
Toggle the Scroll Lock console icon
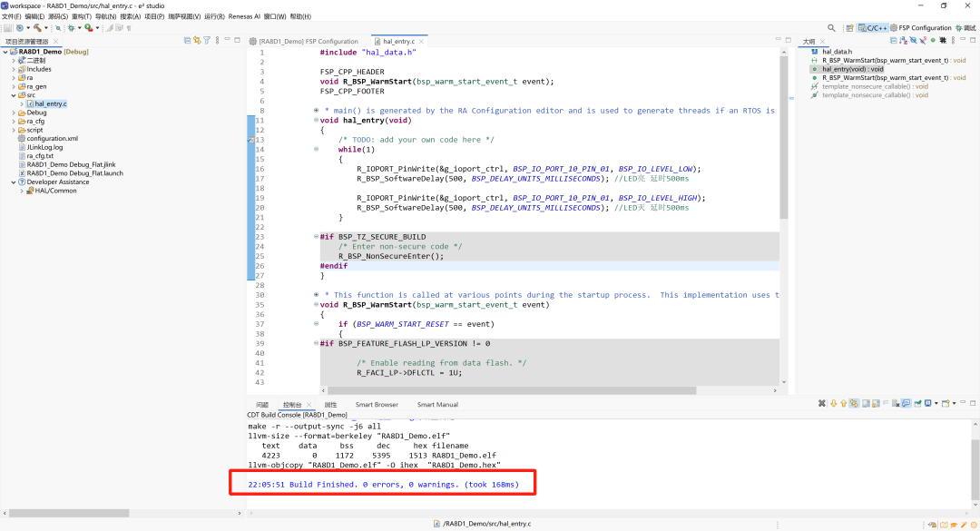tap(876, 403)
